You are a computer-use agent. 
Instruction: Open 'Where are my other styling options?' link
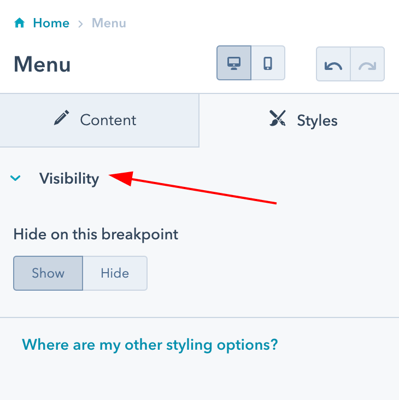[x=150, y=344]
